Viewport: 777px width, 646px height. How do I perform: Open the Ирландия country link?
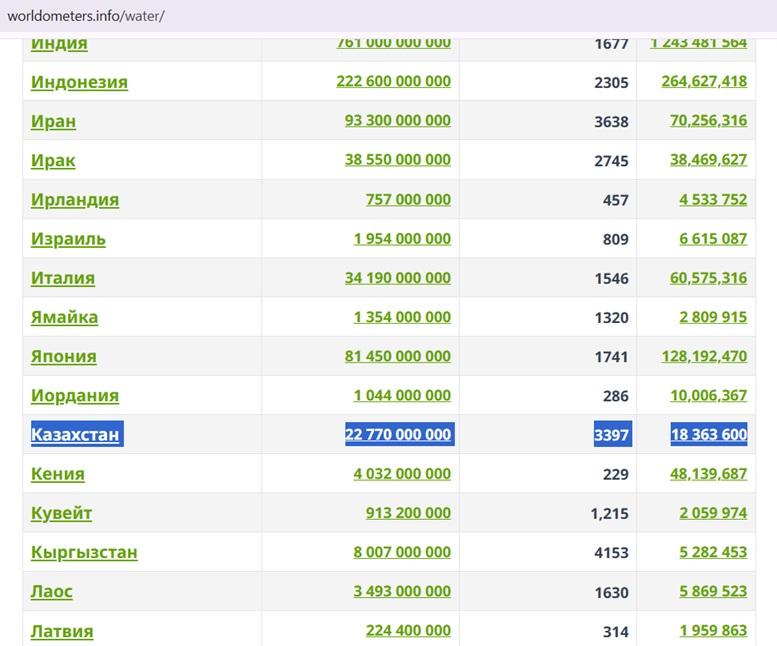coord(75,200)
